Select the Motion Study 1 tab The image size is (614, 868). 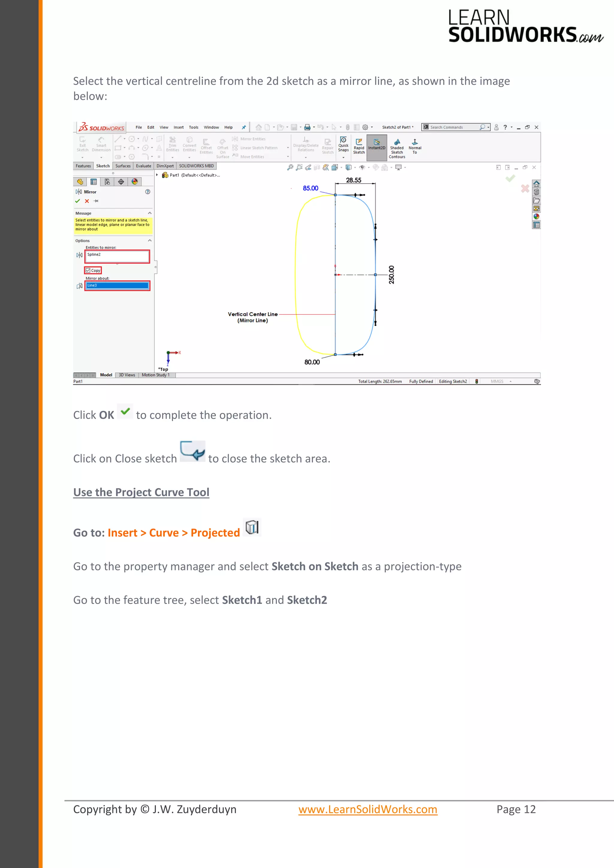tap(156, 375)
